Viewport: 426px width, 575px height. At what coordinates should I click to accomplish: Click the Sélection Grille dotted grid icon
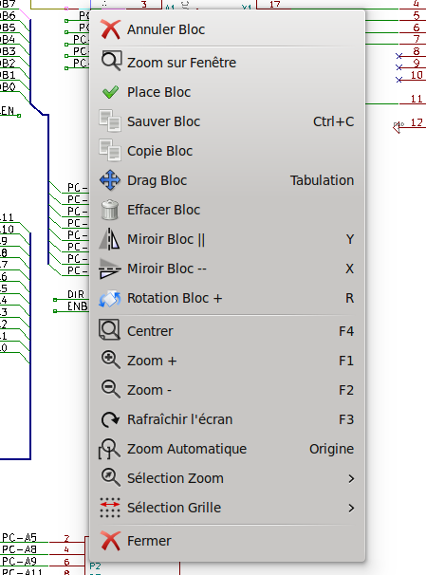(x=110, y=508)
